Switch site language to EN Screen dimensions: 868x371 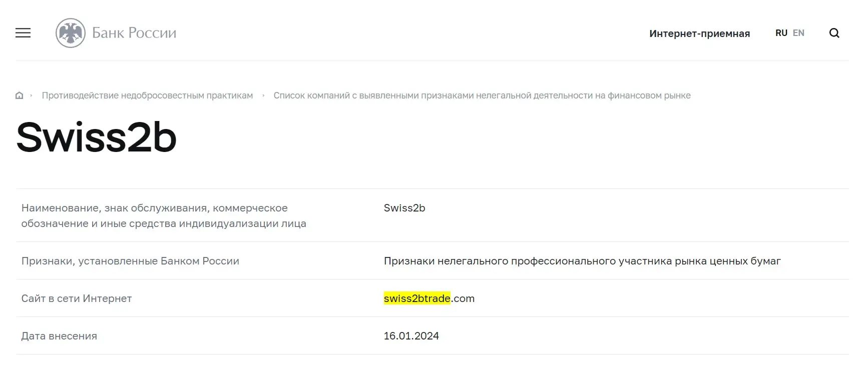tap(798, 33)
